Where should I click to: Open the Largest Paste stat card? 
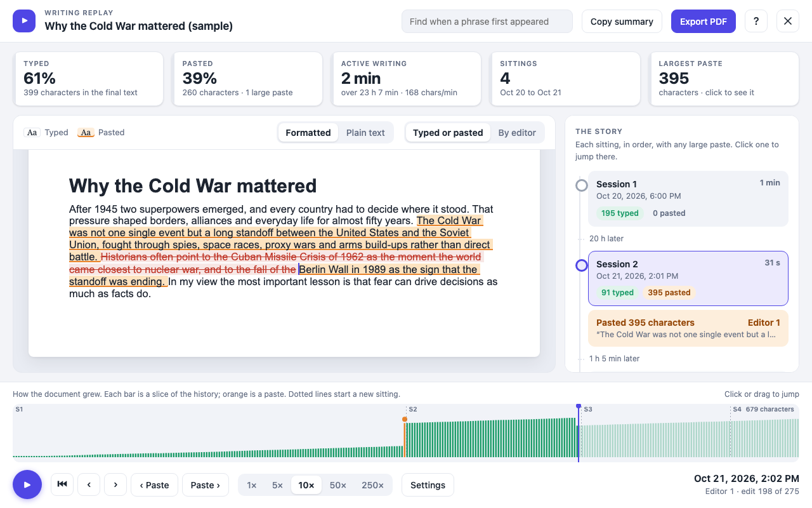pos(724,79)
